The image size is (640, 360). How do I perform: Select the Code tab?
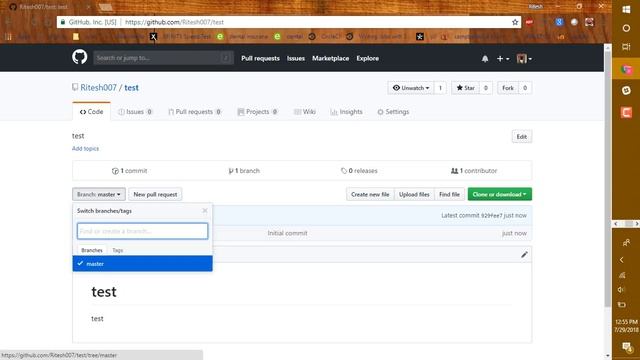coord(91,111)
